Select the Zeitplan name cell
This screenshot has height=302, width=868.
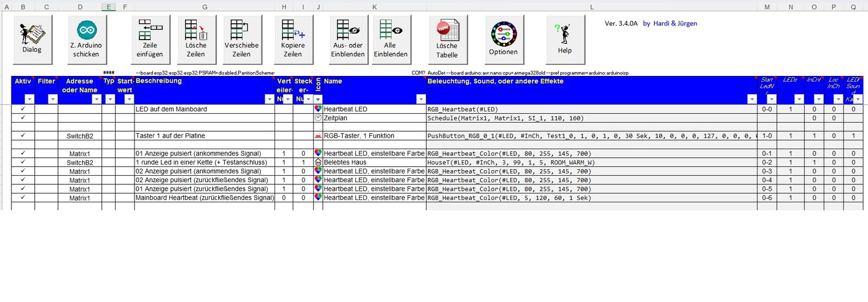point(374,118)
